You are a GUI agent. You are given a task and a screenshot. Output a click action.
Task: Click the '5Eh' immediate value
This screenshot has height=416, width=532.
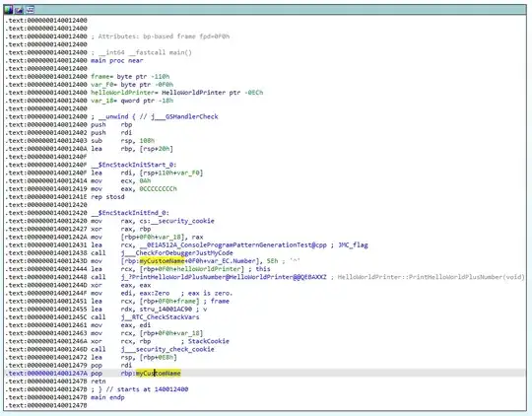(x=273, y=261)
